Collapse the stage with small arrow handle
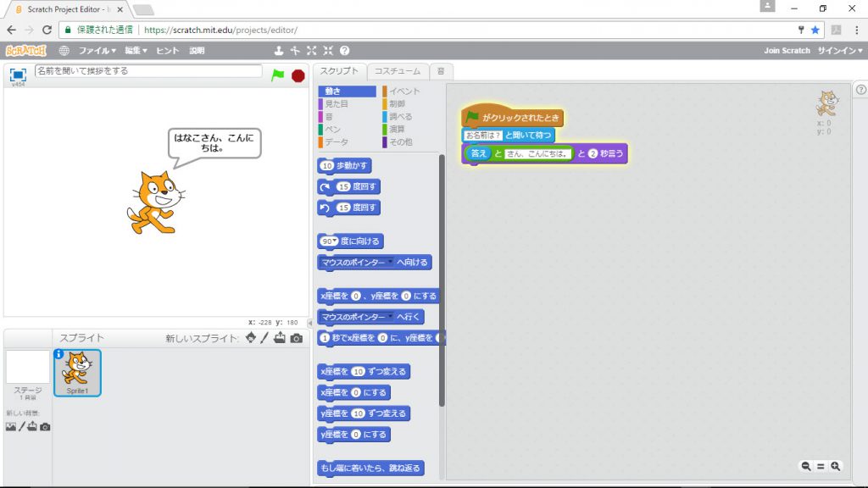This screenshot has height=488, width=868. pyautogui.click(x=310, y=323)
